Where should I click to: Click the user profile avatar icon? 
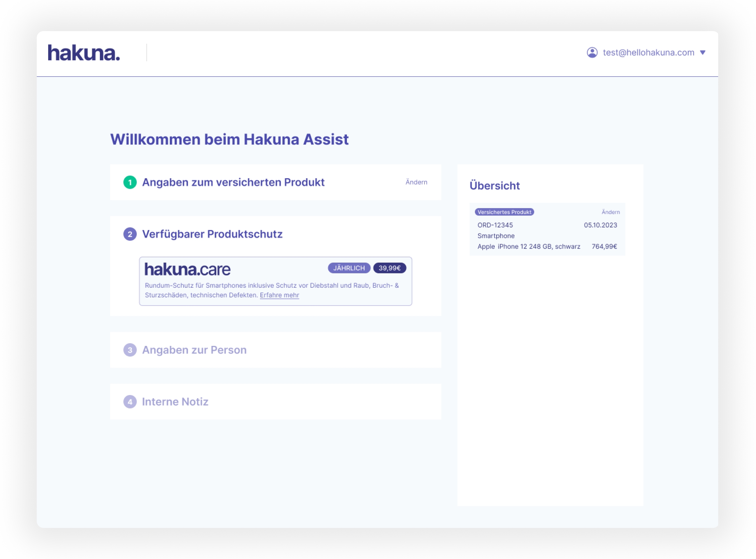click(592, 53)
